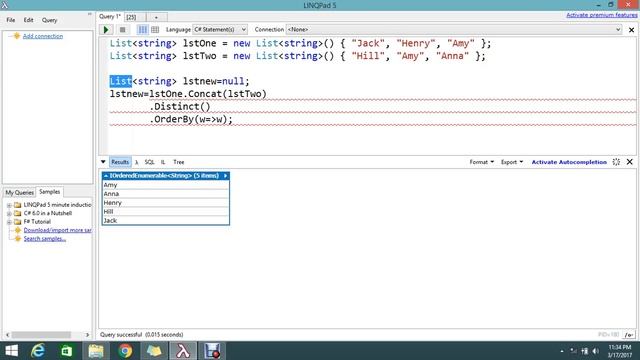
Task: Open the Windows Store taskbar icon
Action: pyautogui.click(x=67, y=351)
